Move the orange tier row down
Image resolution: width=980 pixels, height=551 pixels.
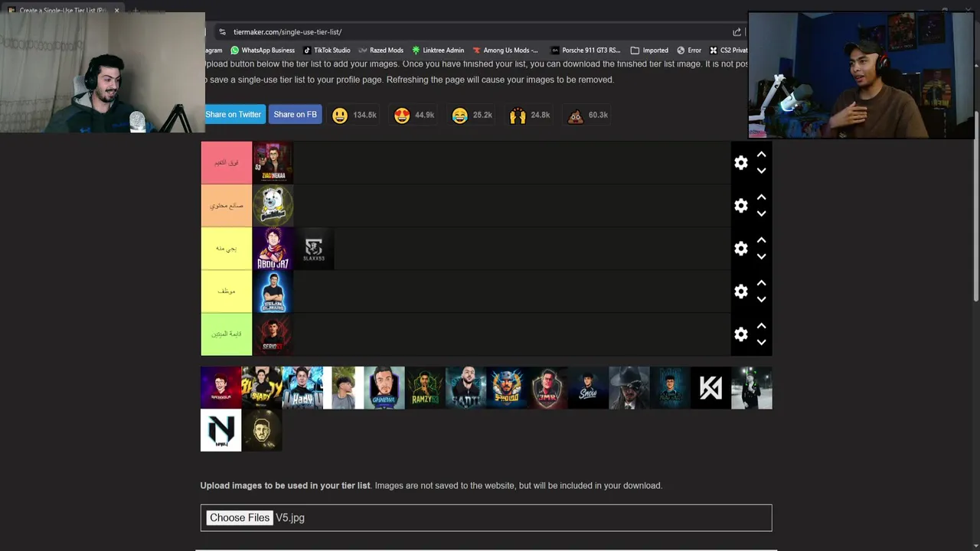(x=761, y=214)
